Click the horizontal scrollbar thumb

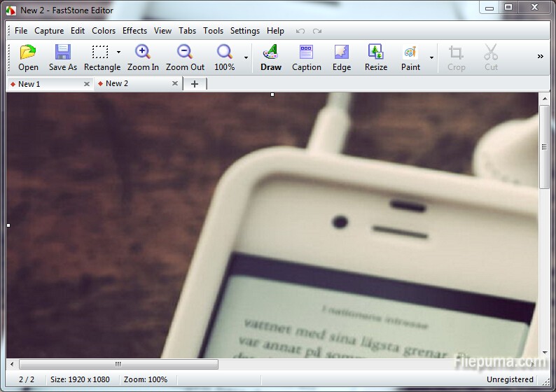118,364
